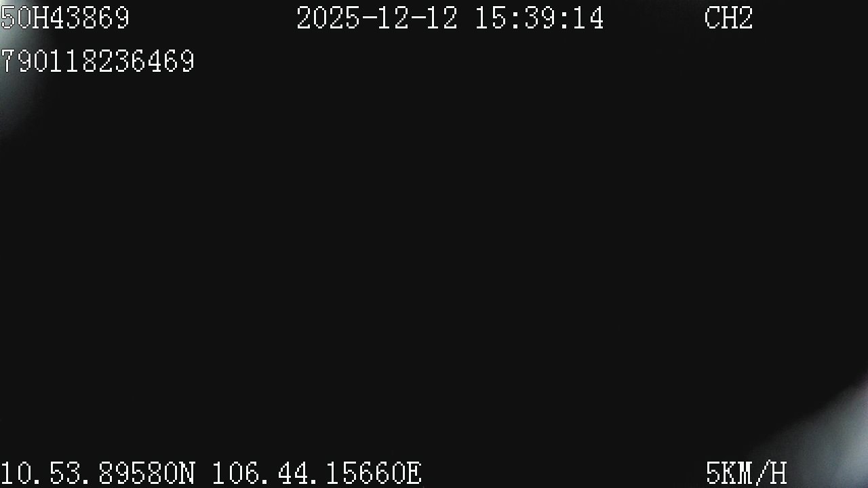Select the latitude reading 10.53.89580N
The image size is (868, 488).
98,473
